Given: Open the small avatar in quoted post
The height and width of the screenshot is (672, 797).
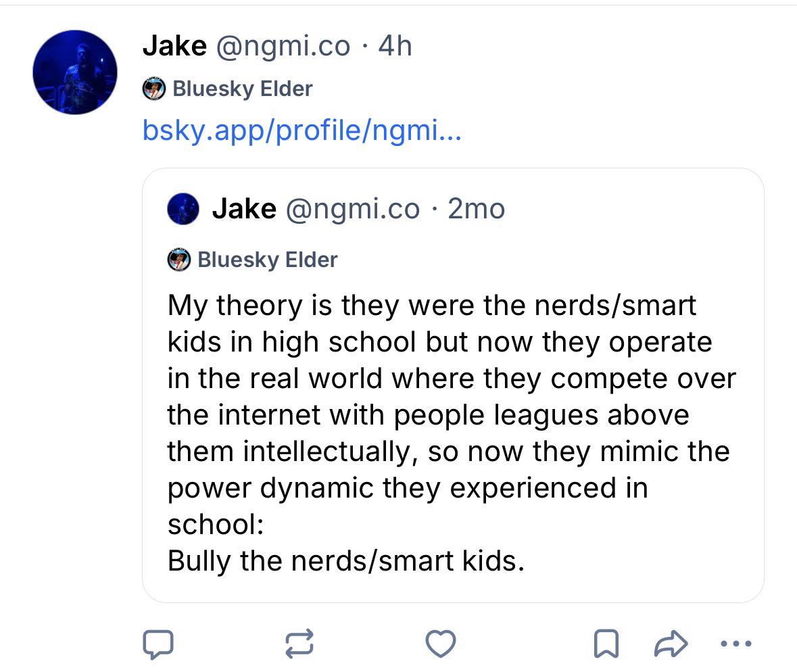Looking at the screenshot, I should pos(183,208).
